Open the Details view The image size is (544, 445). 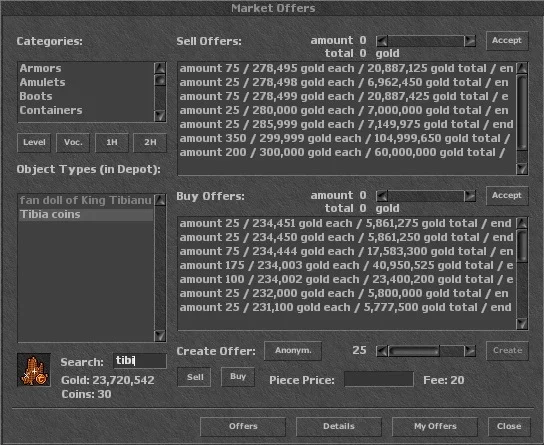click(339, 426)
